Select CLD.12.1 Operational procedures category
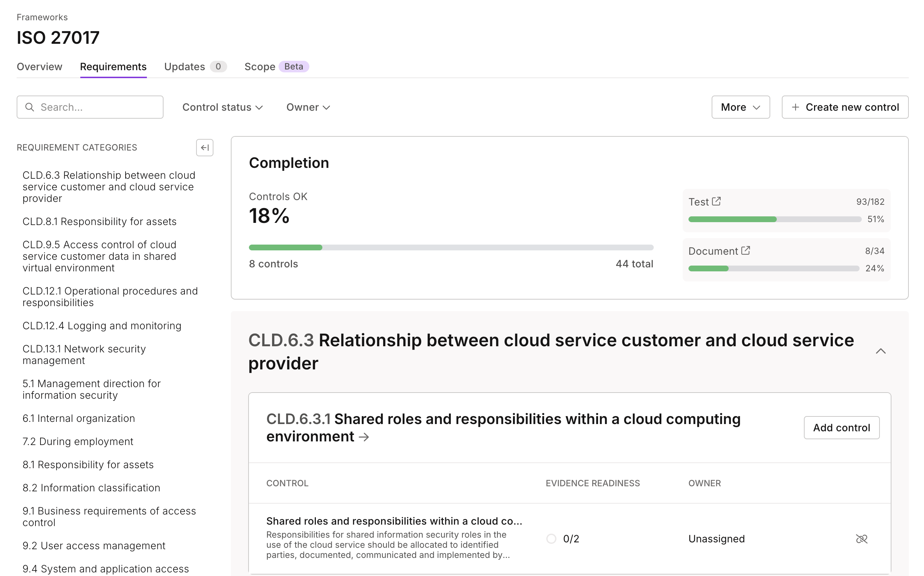Image resolution: width=924 pixels, height=576 pixels. click(x=110, y=297)
